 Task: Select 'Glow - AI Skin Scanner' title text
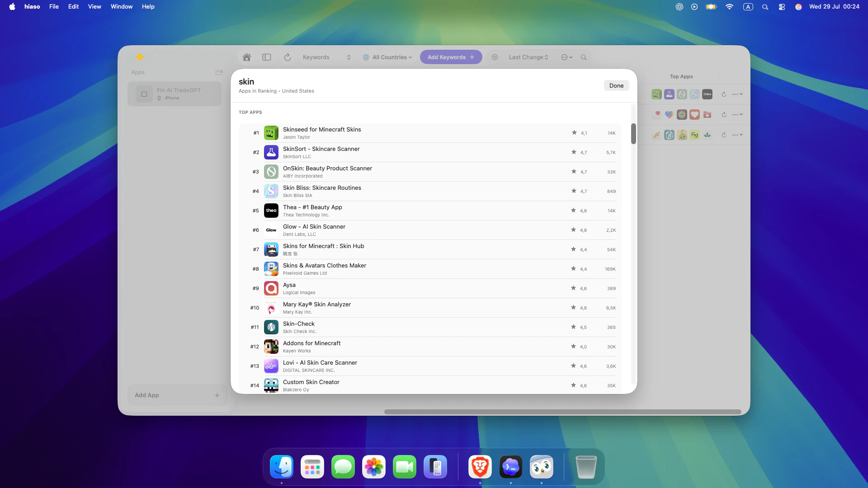tap(314, 227)
